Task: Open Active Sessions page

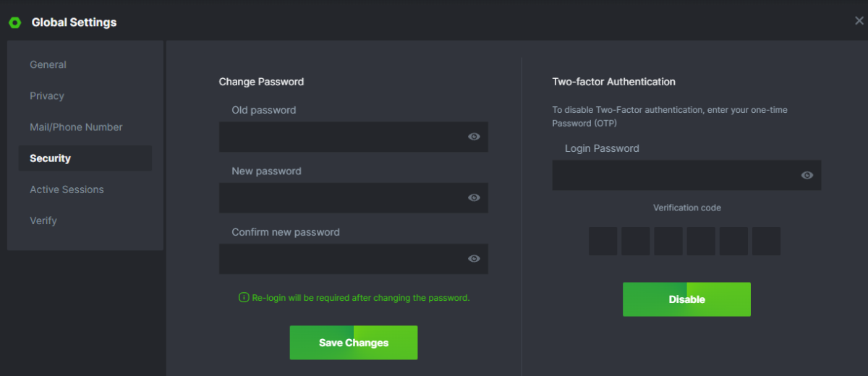Action: 67,189
